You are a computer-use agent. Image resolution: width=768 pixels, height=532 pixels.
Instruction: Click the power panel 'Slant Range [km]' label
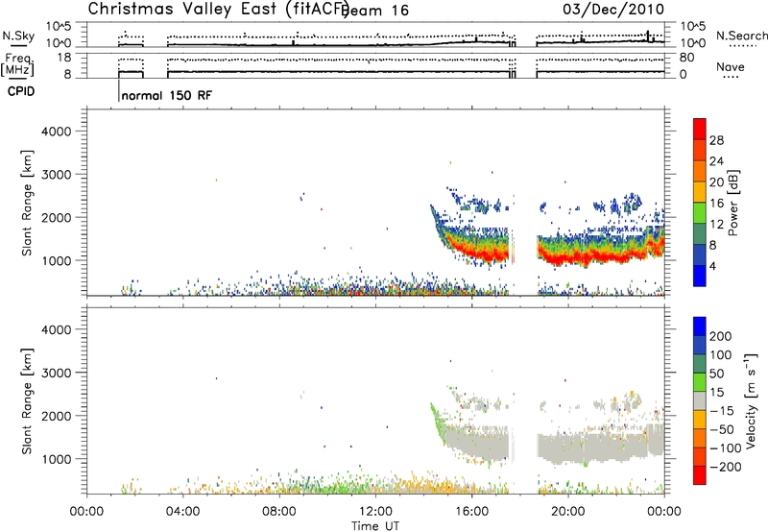coord(27,203)
